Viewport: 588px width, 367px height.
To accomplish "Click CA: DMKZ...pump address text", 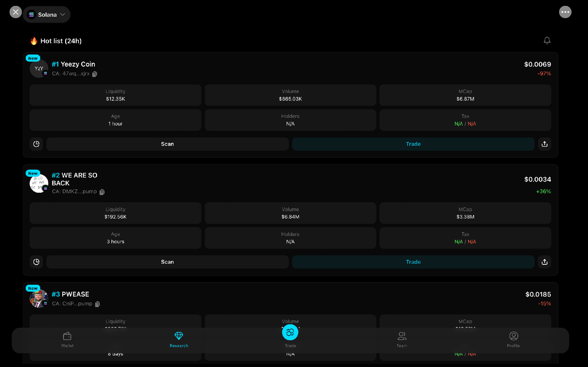I will (x=74, y=191).
